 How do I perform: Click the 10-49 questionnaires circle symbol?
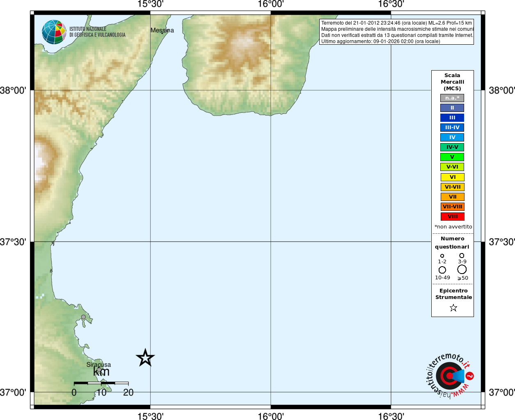click(x=442, y=270)
